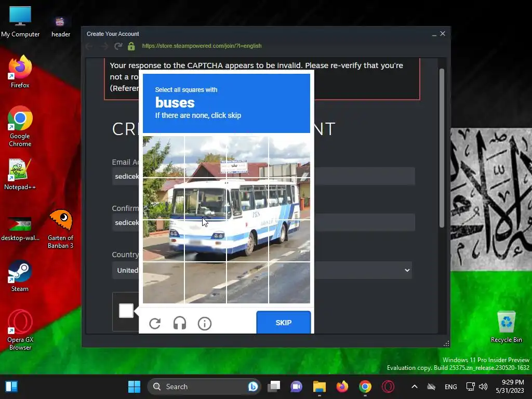Close the Create Your Account window
This screenshot has height=399, width=532.
click(443, 34)
